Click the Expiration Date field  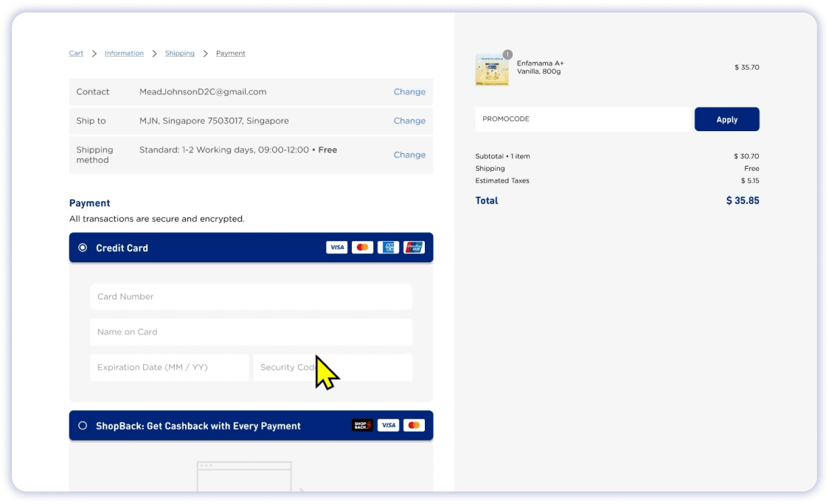click(x=170, y=368)
